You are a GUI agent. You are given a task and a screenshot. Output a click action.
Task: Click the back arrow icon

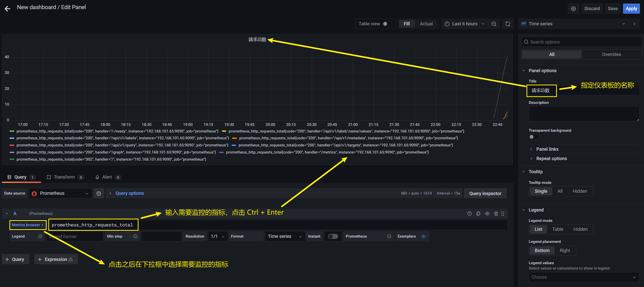tap(7, 9)
